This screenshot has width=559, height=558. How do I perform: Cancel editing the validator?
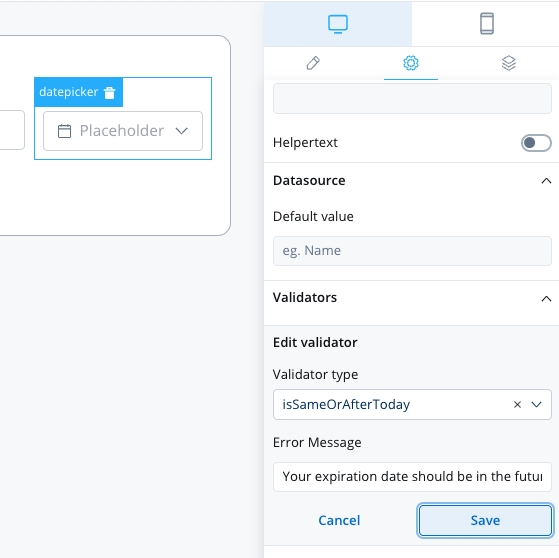tap(339, 520)
